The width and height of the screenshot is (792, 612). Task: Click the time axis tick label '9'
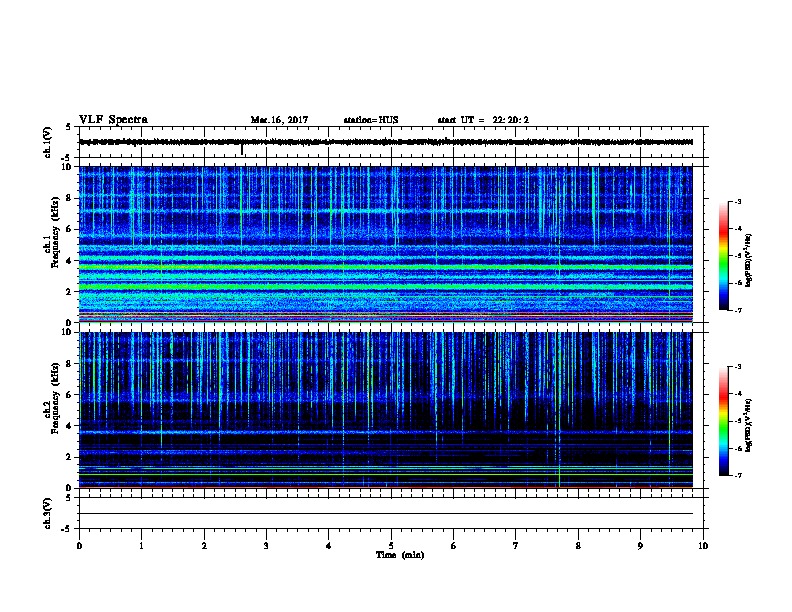click(640, 546)
